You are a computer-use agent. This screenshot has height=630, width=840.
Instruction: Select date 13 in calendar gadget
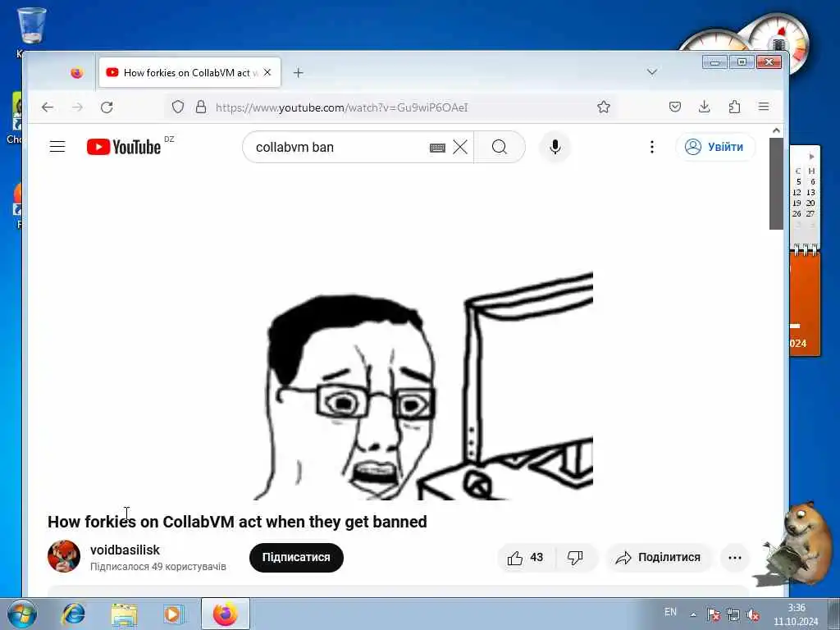point(810,192)
